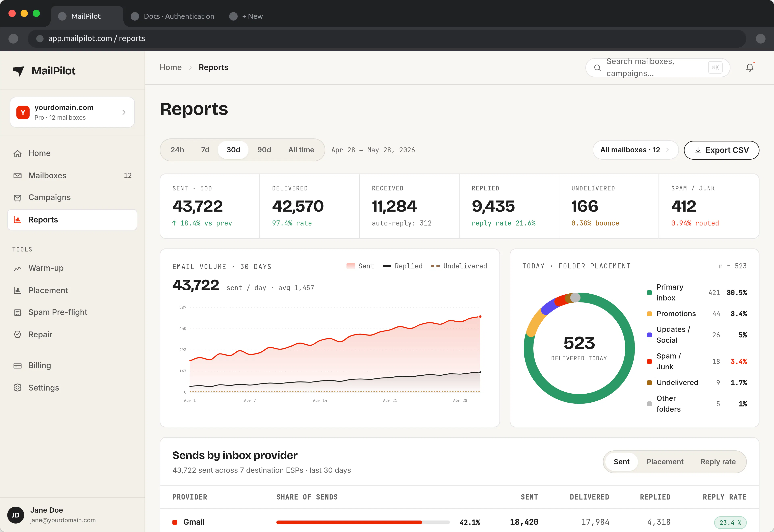Viewport: 774px width, 532px height.
Task: Click the Spam Pre-flight checklist icon
Action: click(18, 312)
